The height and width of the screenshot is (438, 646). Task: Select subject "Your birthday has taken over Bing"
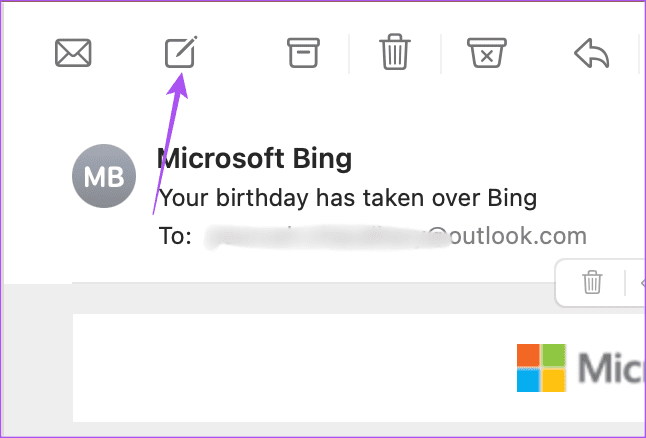click(348, 198)
